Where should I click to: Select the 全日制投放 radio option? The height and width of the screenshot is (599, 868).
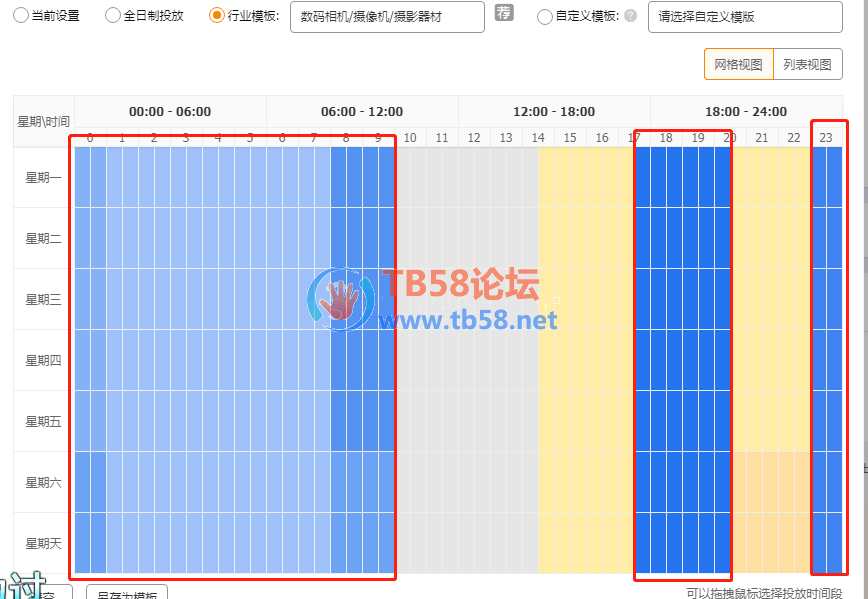coord(113,16)
